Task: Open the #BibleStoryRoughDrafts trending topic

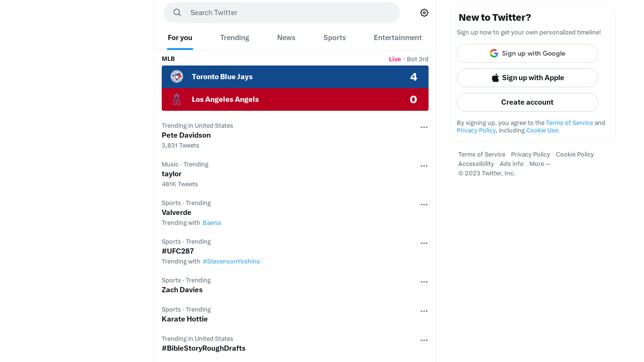Action: point(295,344)
